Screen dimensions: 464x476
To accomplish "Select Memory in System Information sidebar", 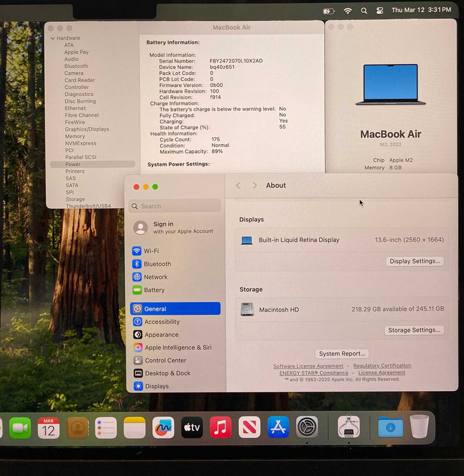I will pyautogui.click(x=75, y=136).
